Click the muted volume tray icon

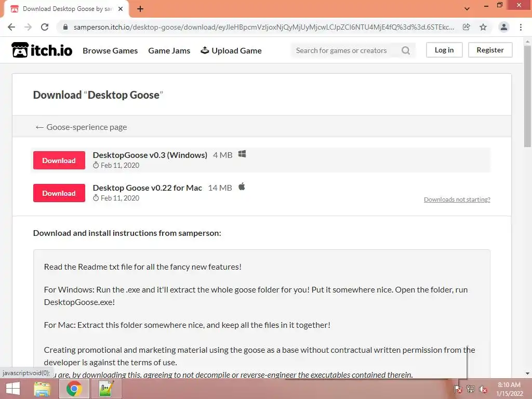483,389
